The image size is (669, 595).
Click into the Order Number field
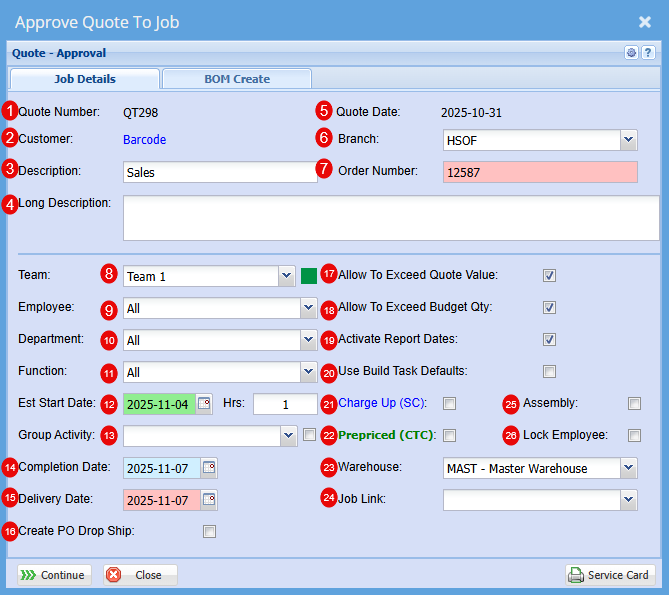pos(540,172)
